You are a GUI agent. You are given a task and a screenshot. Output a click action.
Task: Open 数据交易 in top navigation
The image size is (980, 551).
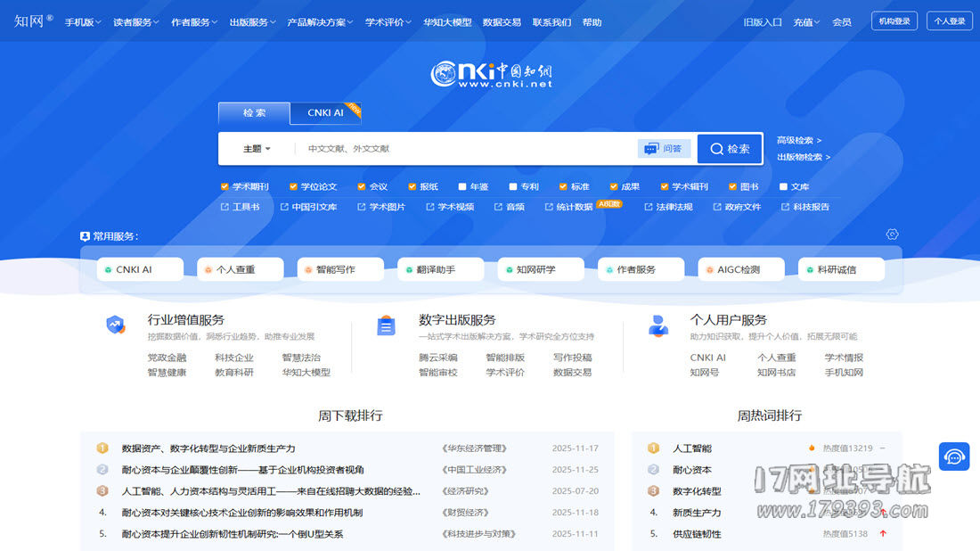pos(502,22)
